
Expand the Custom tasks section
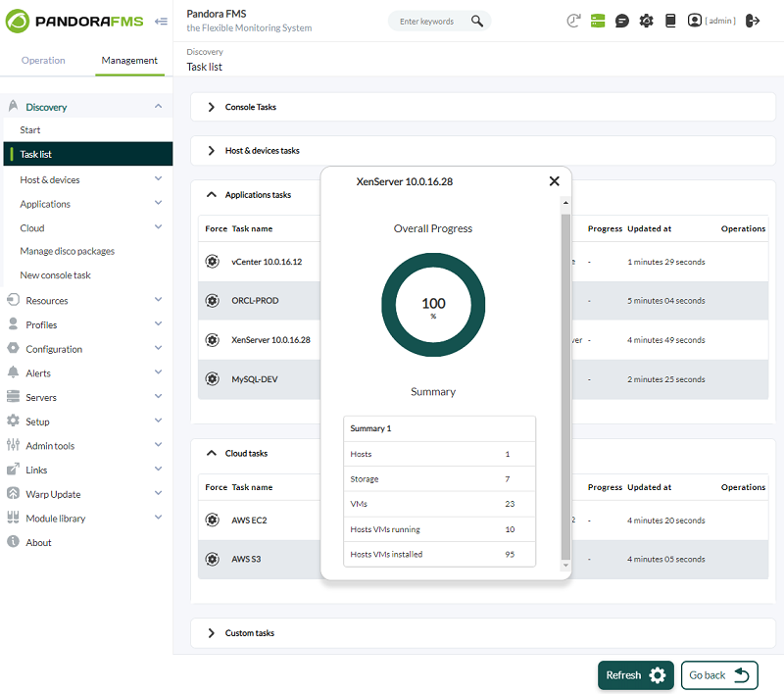pyautogui.click(x=250, y=633)
